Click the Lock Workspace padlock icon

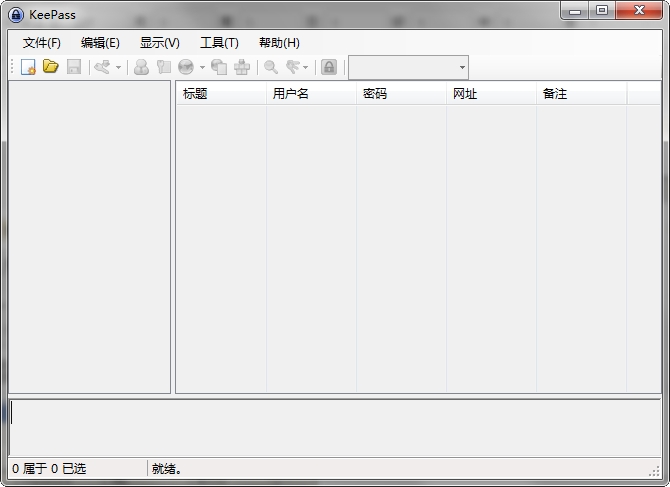click(x=329, y=67)
